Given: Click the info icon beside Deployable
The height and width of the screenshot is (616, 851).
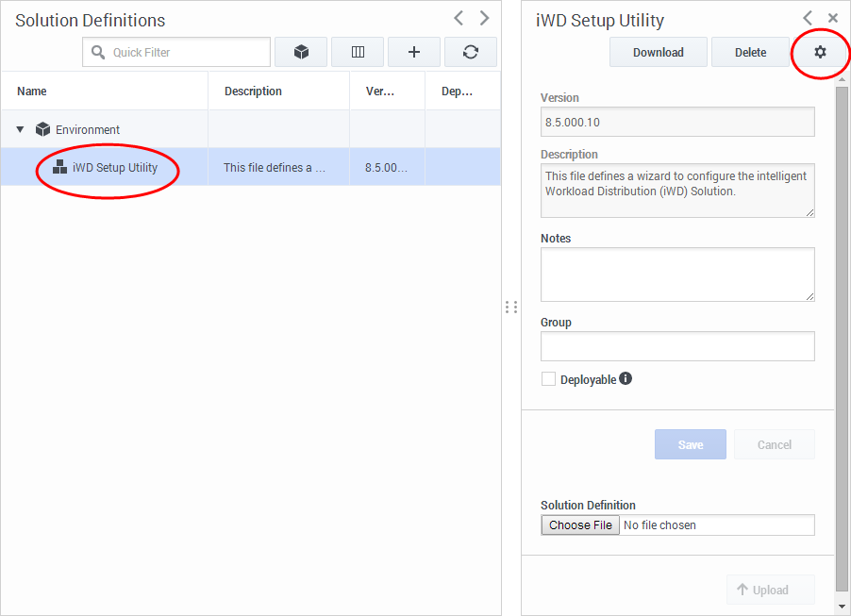Looking at the screenshot, I should click(626, 378).
